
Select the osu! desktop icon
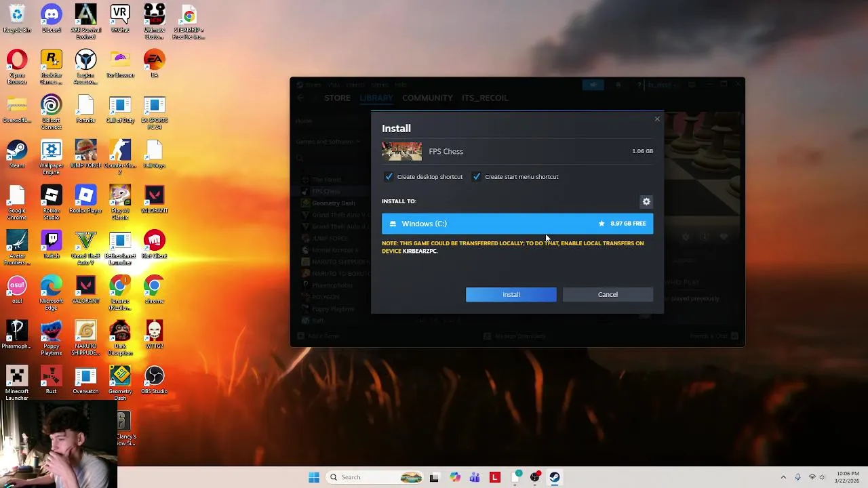click(x=17, y=289)
